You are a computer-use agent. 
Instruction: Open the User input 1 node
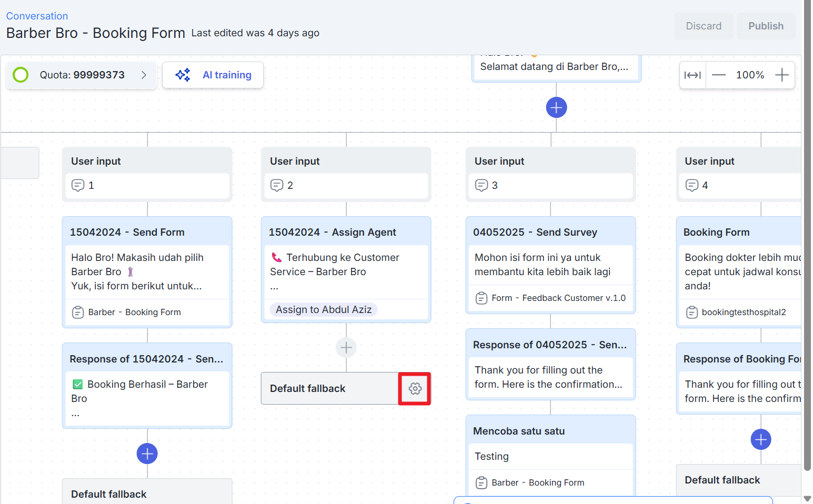click(147, 174)
